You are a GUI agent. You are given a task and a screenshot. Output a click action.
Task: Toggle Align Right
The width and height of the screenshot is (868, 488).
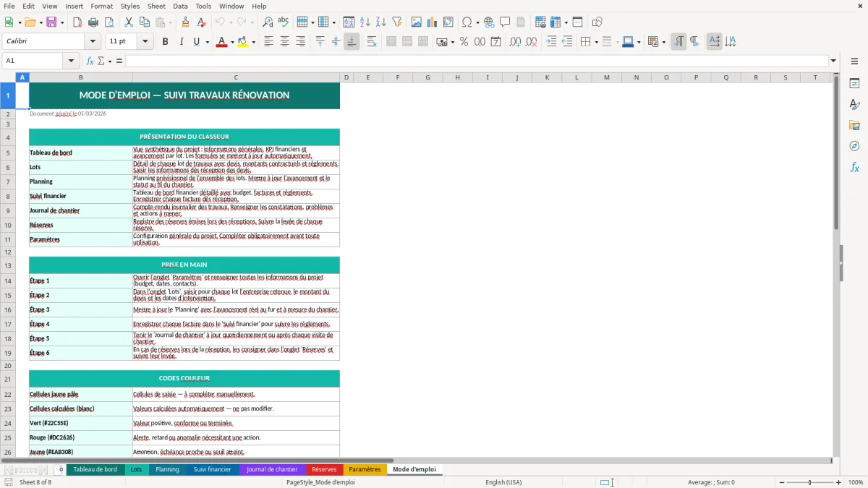pos(300,42)
